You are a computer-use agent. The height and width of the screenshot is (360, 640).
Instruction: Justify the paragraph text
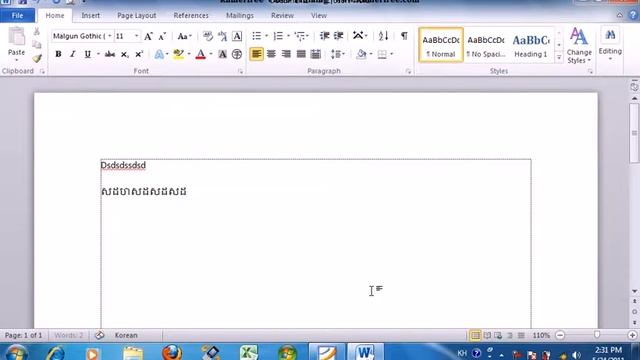(301, 54)
